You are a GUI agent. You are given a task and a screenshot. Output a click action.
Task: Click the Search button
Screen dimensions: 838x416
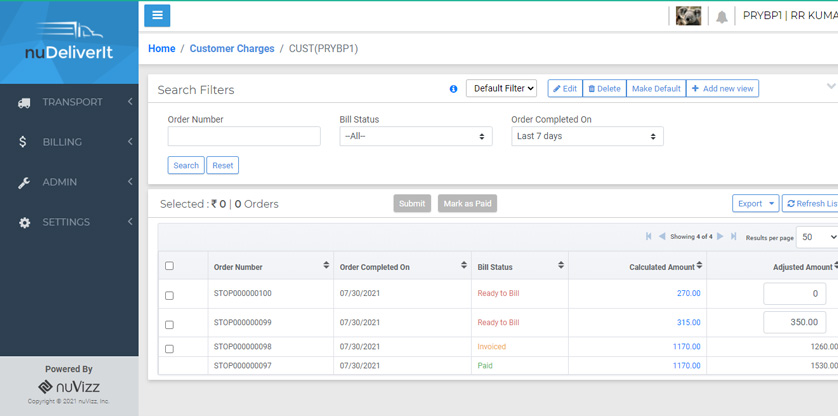click(186, 165)
